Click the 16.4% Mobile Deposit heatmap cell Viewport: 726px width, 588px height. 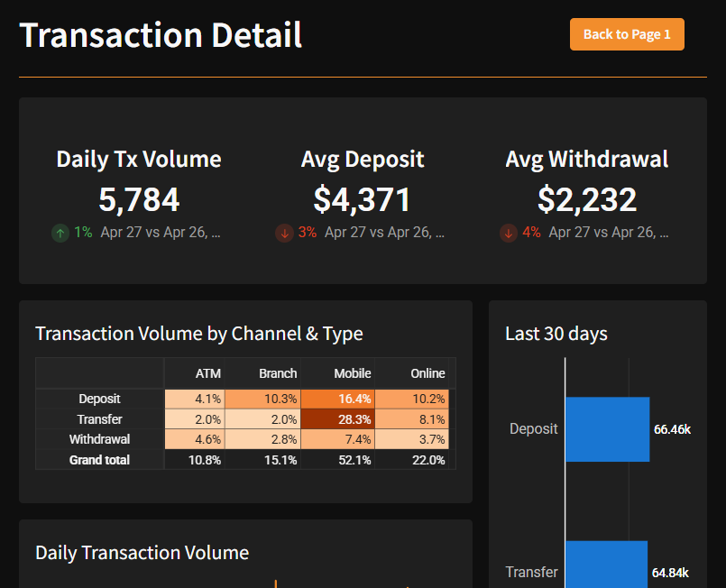tap(337, 399)
